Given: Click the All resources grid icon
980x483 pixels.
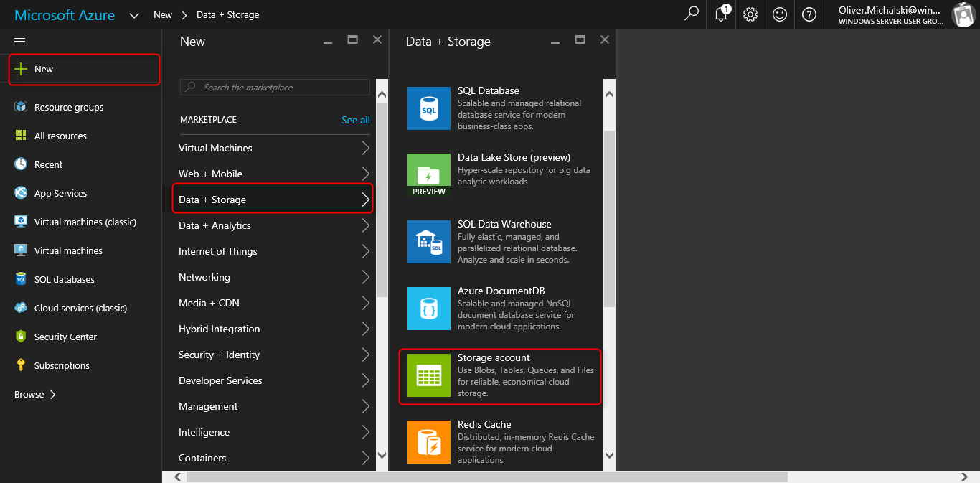Looking at the screenshot, I should point(21,136).
